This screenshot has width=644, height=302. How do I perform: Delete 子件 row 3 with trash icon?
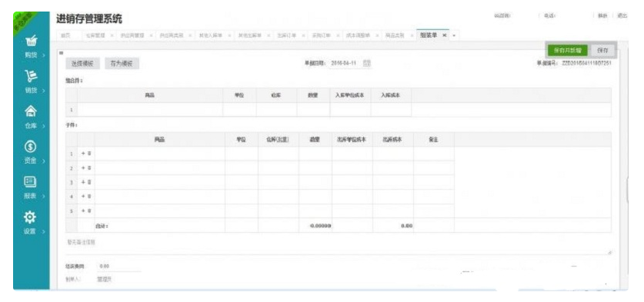pos(89,182)
